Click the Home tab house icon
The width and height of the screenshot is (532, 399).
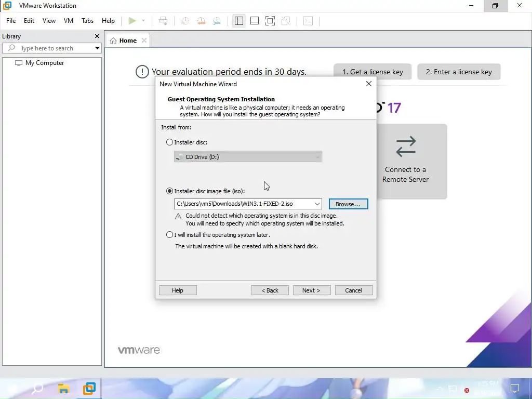click(113, 41)
